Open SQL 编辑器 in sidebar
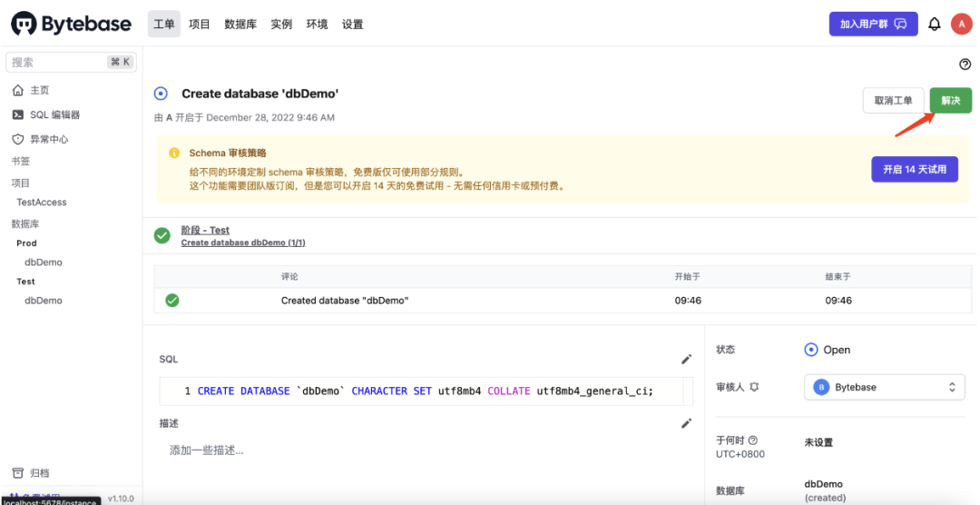The image size is (980, 505). tap(55, 114)
